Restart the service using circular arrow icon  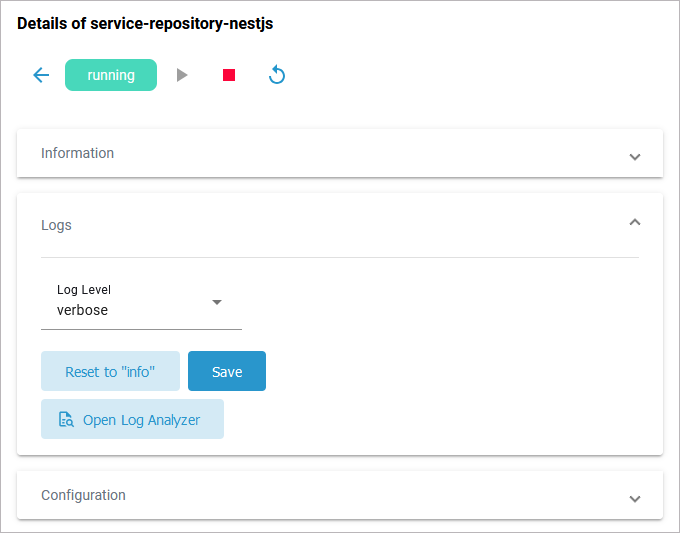[x=277, y=75]
